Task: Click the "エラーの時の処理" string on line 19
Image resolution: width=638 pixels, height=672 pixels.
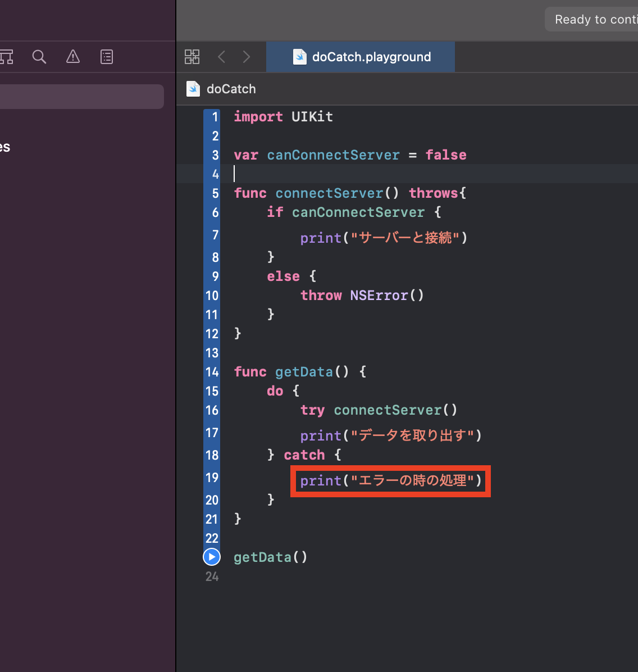Action: [412, 480]
